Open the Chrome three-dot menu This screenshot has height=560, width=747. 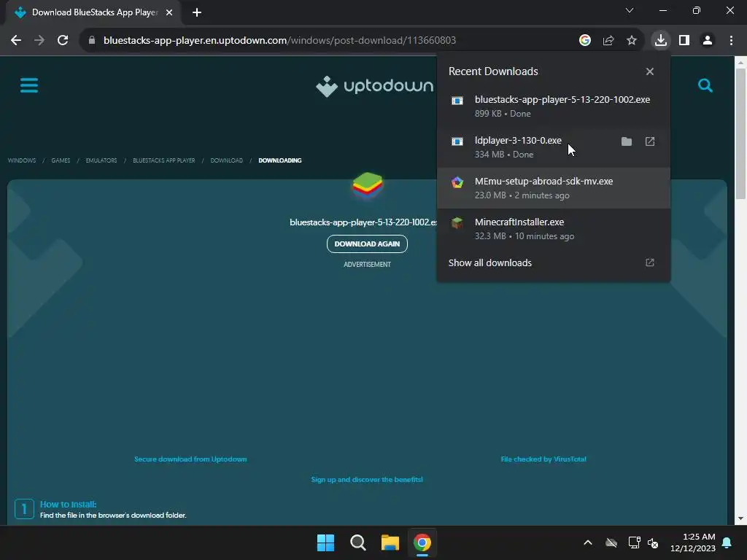731,41
